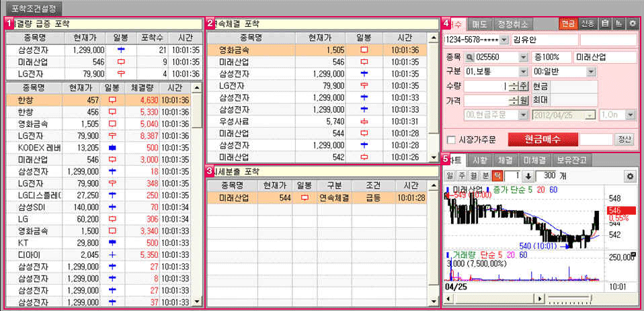The width and height of the screenshot is (644, 311).
Task: Click down arrow of 연속체결 list scrollbar
Action: click(434, 158)
